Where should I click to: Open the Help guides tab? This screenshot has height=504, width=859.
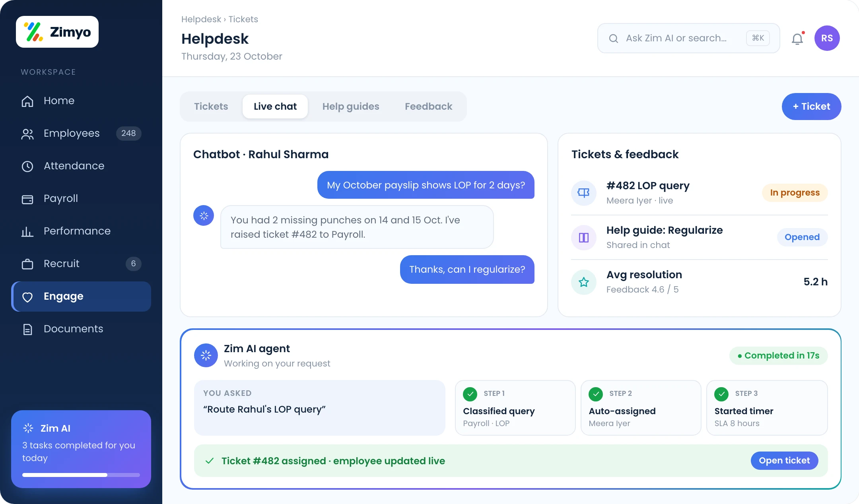point(351,107)
